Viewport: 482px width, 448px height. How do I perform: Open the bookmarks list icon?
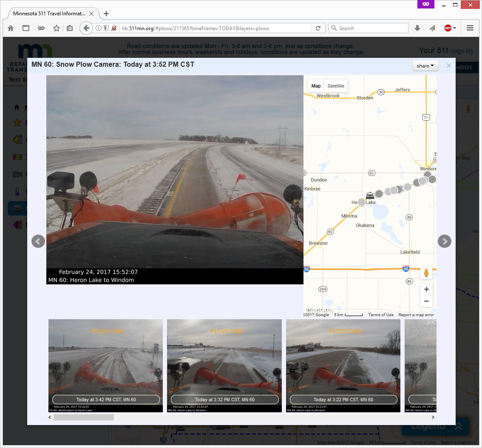70,28
